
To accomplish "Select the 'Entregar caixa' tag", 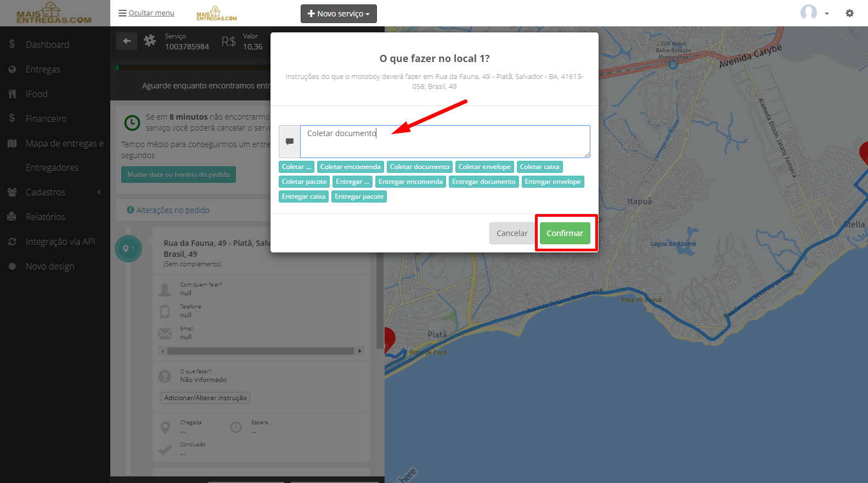I will [x=303, y=196].
